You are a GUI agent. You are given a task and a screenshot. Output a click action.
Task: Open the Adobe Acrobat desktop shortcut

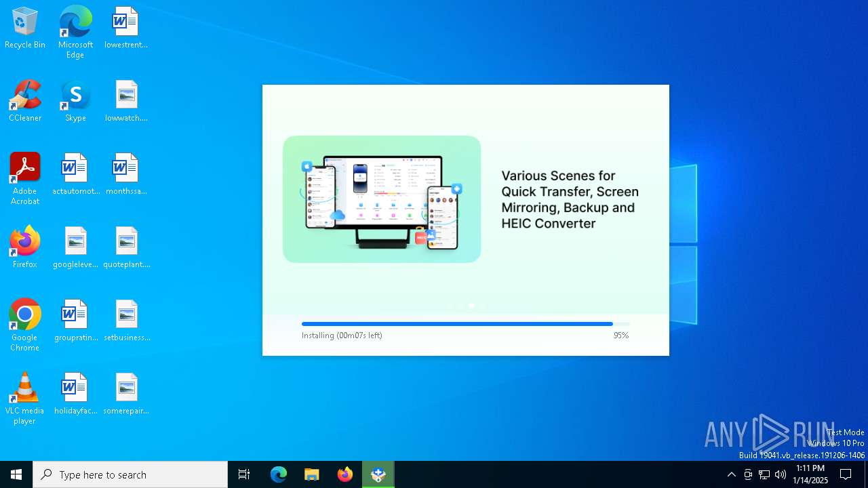[25, 179]
